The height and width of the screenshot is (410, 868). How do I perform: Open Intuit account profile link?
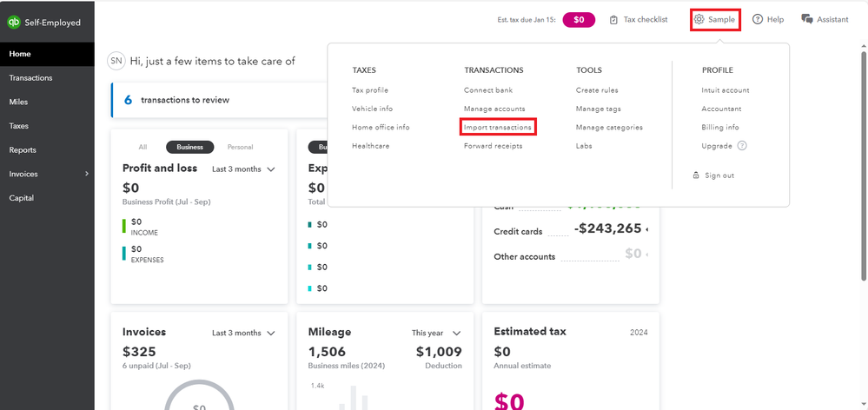[x=726, y=90]
